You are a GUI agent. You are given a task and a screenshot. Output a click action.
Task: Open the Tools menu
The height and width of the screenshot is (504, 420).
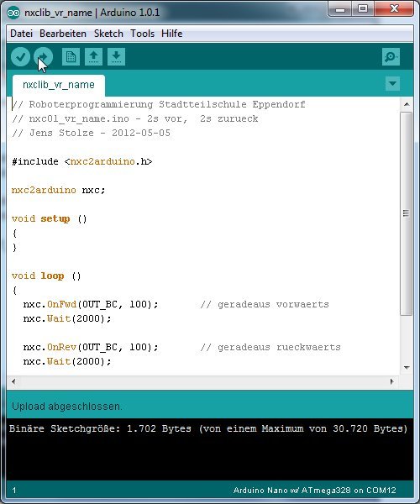(x=142, y=34)
